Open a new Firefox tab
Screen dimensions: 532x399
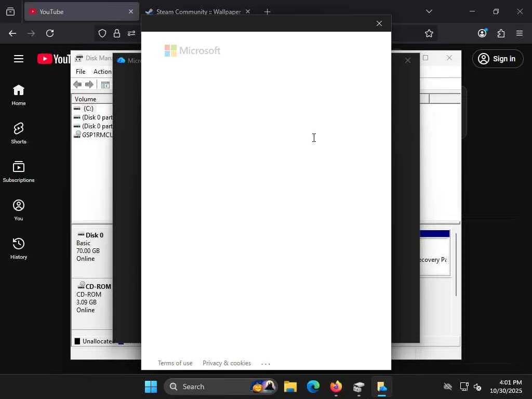pyautogui.click(x=267, y=12)
